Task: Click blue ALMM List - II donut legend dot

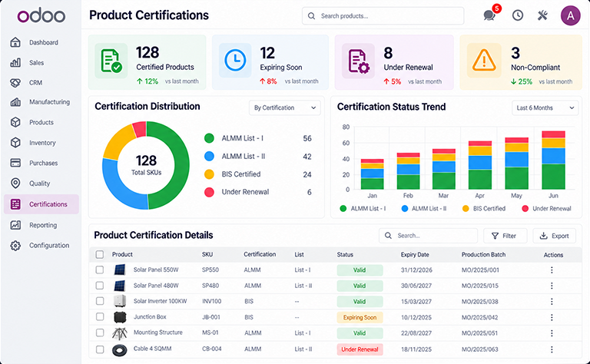Action: 209,156
